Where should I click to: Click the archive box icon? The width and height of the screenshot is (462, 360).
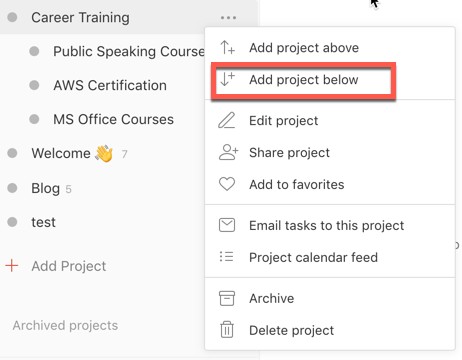[x=227, y=298]
